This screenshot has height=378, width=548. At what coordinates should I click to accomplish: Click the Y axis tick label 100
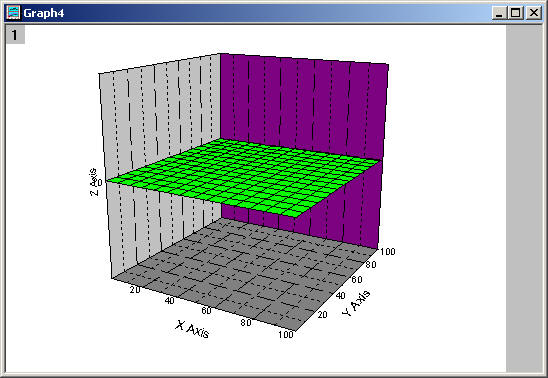pos(388,252)
